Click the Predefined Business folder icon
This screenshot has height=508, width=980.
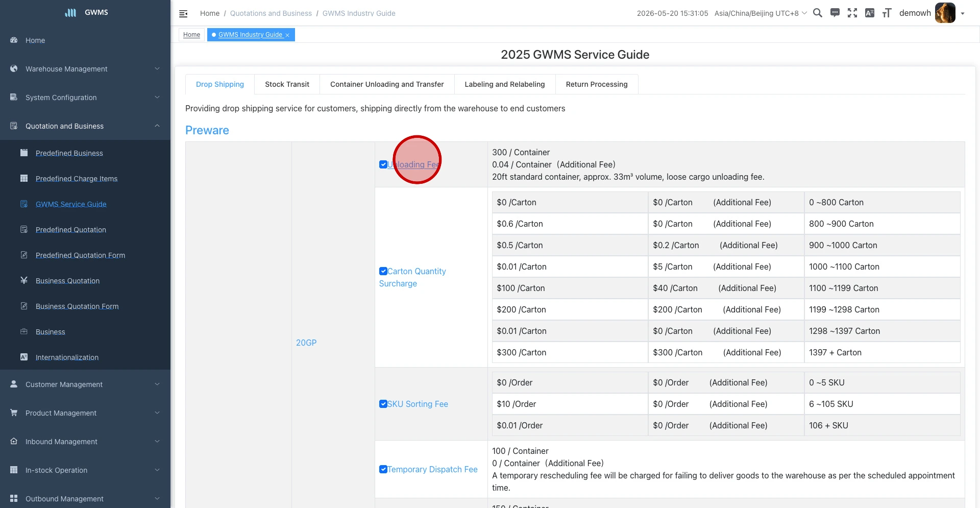24,153
